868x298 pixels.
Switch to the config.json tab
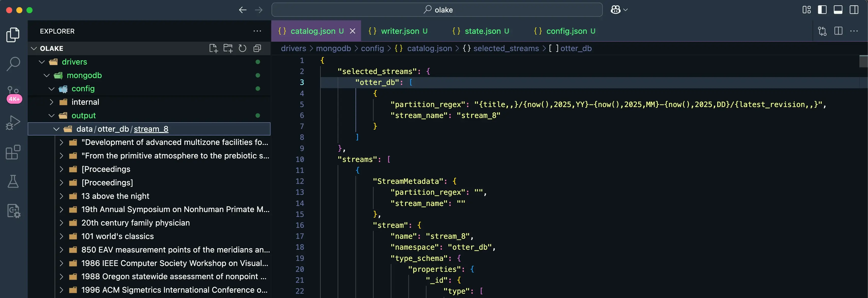point(566,31)
